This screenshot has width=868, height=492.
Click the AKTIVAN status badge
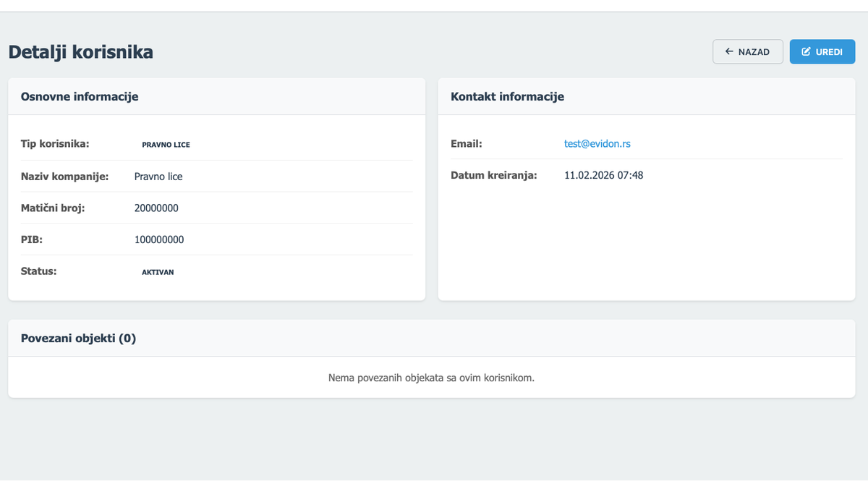158,273
